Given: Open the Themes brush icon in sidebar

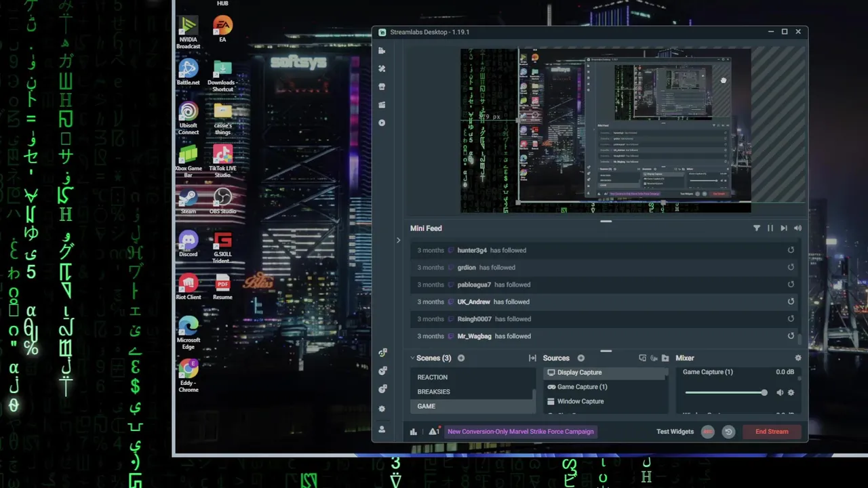Looking at the screenshot, I should (x=382, y=68).
